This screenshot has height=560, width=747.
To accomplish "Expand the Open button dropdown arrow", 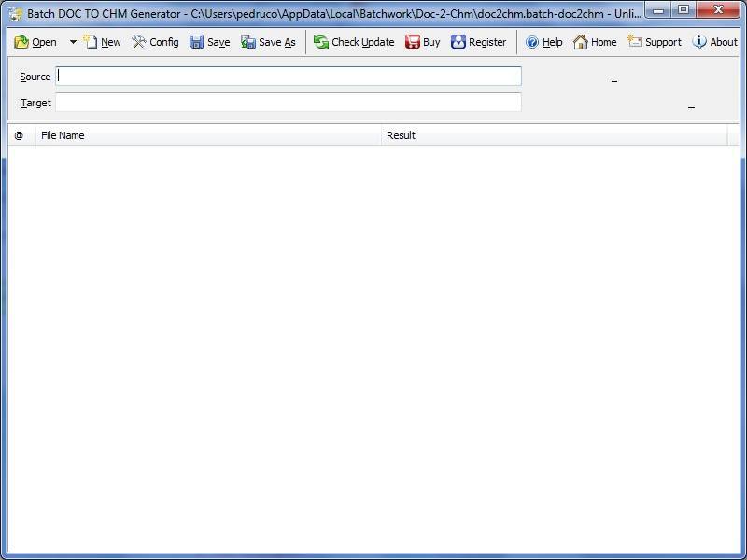I will 73,42.
